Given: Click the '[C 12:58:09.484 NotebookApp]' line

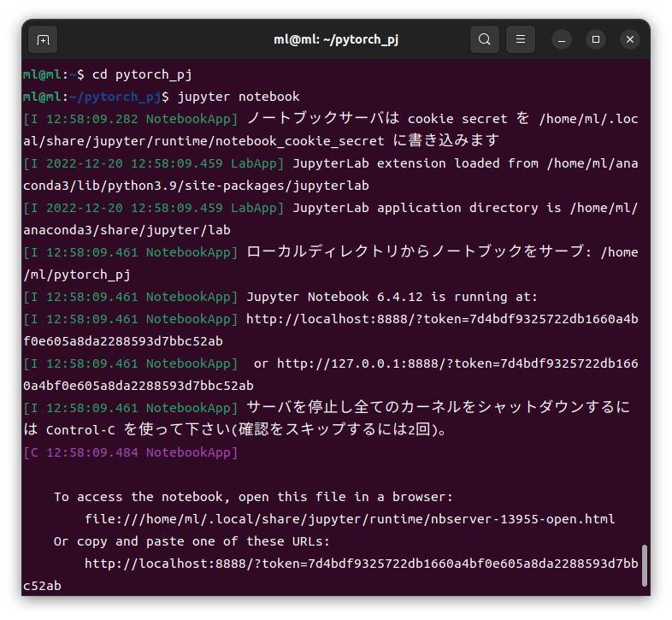Looking at the screenshot, I should pyautogui.click(x=131, y=452).
